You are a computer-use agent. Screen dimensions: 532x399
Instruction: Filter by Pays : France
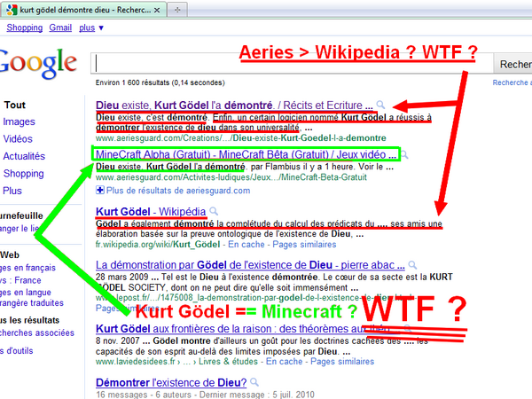[20, 280]
